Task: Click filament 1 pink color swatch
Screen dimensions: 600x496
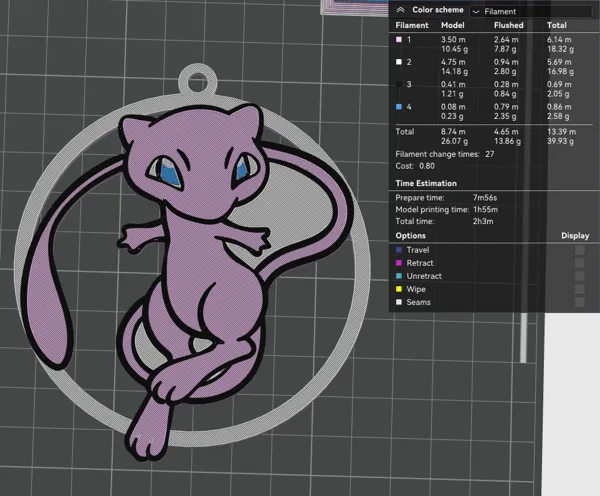Action: (x=399, y=39)
